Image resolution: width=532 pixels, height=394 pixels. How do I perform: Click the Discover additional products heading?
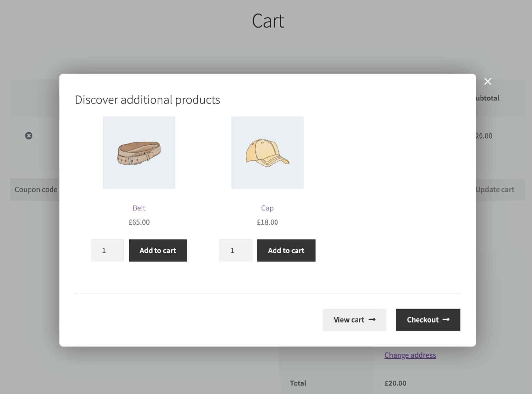coord(148,99)
